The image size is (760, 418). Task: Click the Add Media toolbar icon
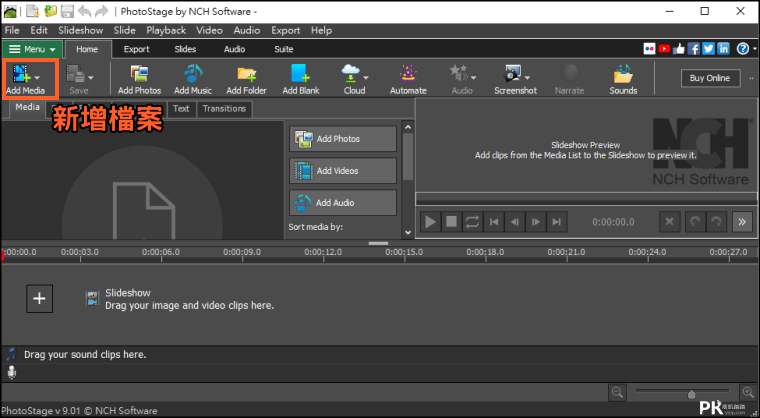[x=22, y=73]
